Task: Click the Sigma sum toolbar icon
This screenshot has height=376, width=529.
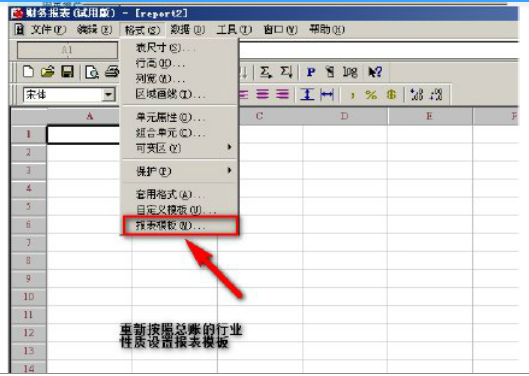Action: [x=266, y=72]
